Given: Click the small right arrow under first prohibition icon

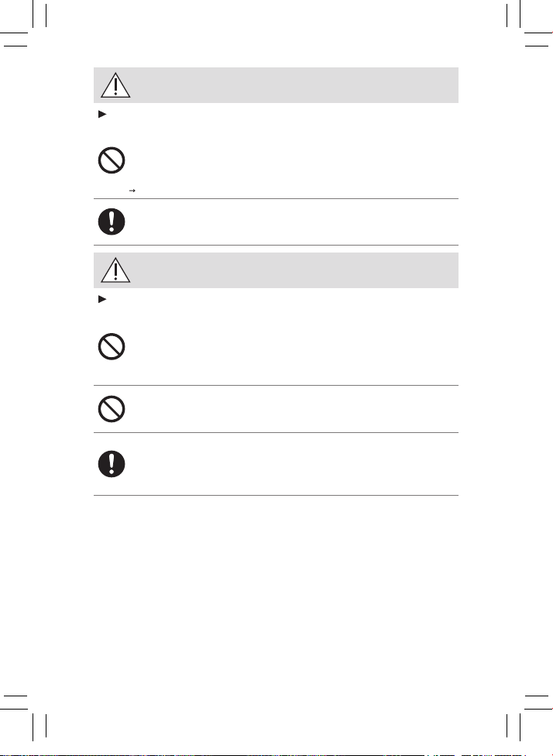Looking at the screenshot, I should click(132, 191).
